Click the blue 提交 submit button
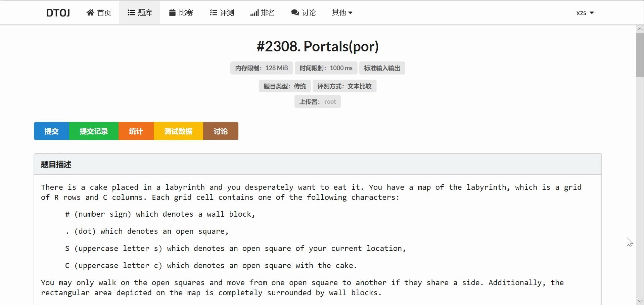 point(51,131)
